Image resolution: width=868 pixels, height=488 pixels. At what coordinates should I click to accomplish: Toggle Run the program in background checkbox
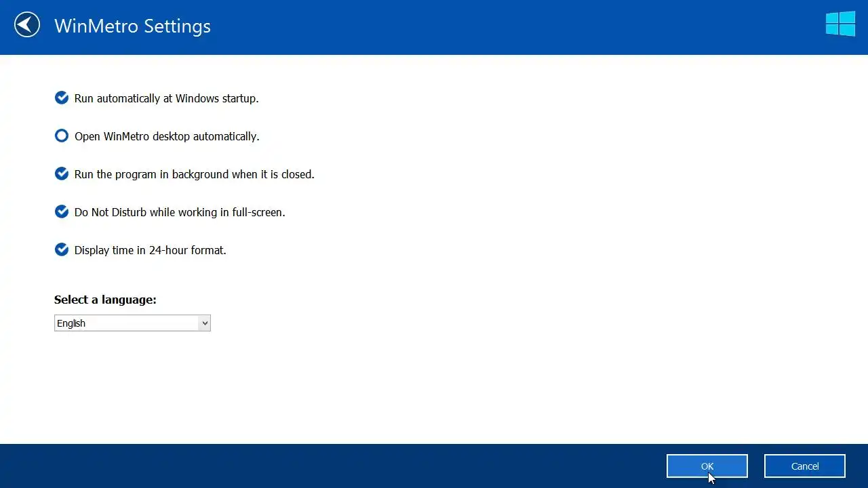62,174
